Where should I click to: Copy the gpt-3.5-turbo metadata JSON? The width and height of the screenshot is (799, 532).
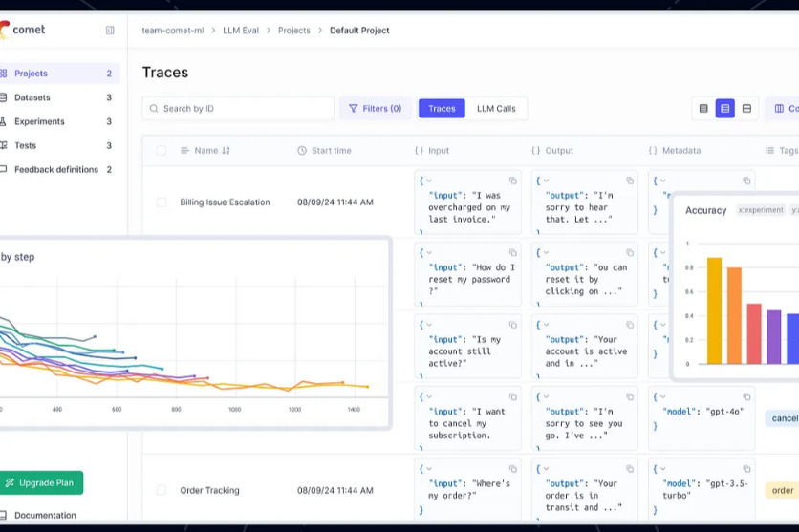[746, 469]
